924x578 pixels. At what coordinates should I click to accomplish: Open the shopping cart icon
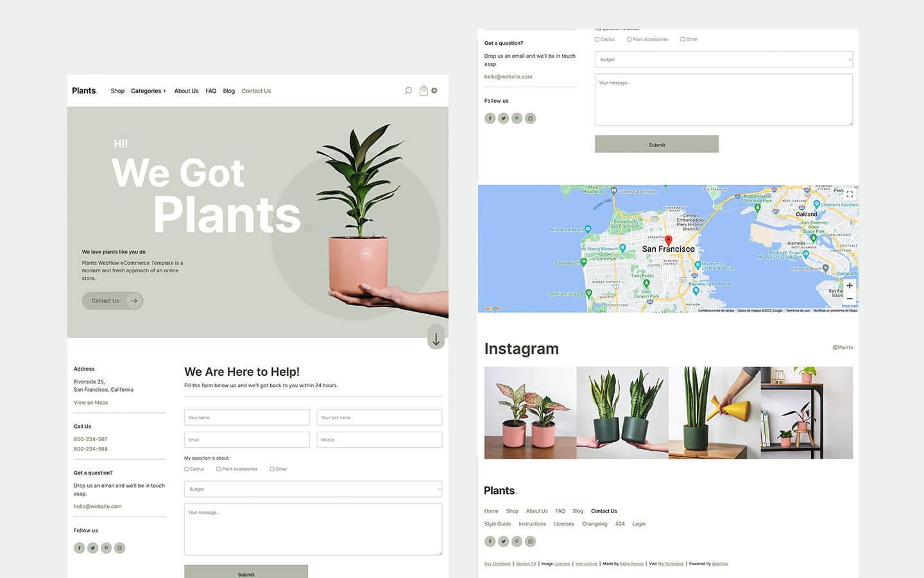point(424,91)
